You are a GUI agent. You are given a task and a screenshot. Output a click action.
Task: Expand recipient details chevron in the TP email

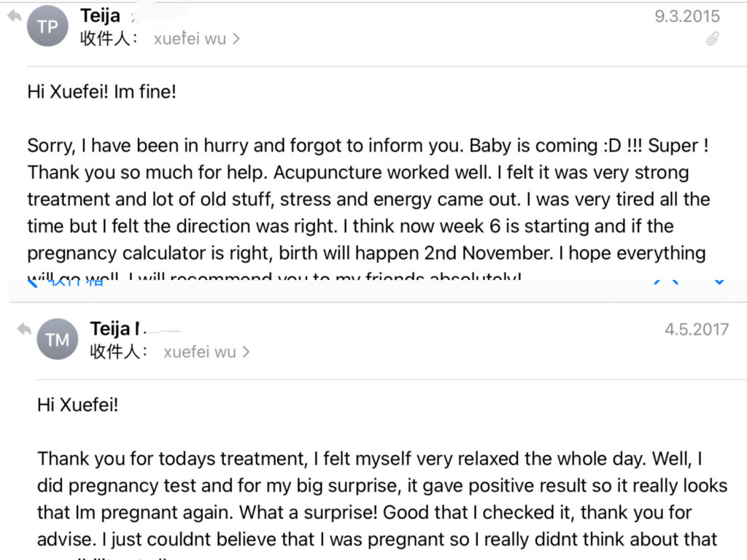coord(236,39)
